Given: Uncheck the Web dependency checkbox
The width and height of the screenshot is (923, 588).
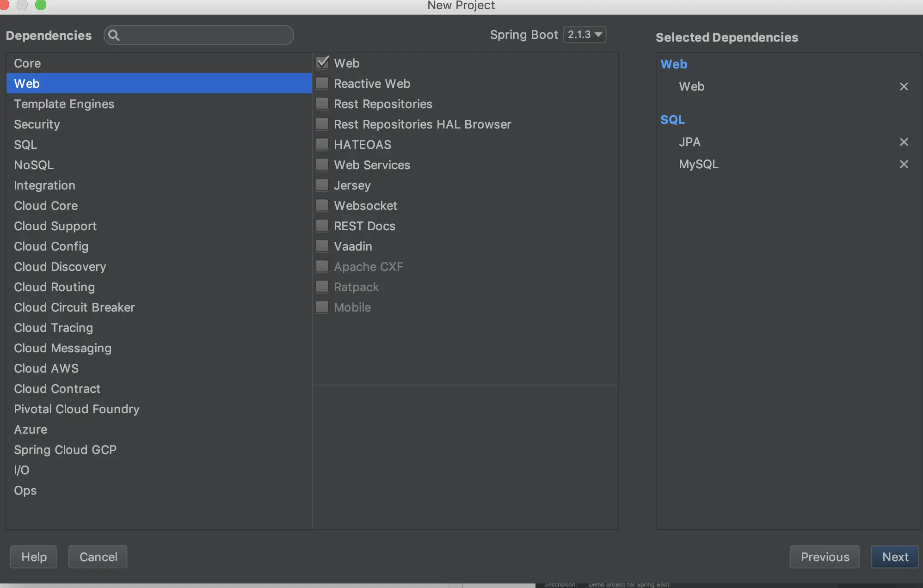Looking at the screenshot, I should pos(322,63).
